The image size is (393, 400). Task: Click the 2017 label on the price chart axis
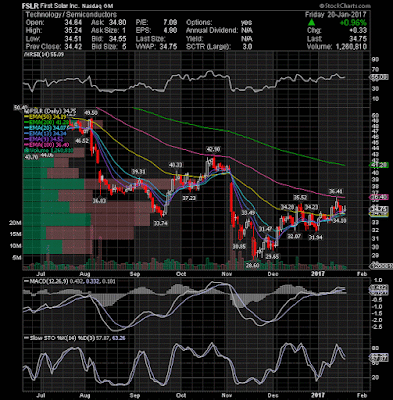(318, 274)
